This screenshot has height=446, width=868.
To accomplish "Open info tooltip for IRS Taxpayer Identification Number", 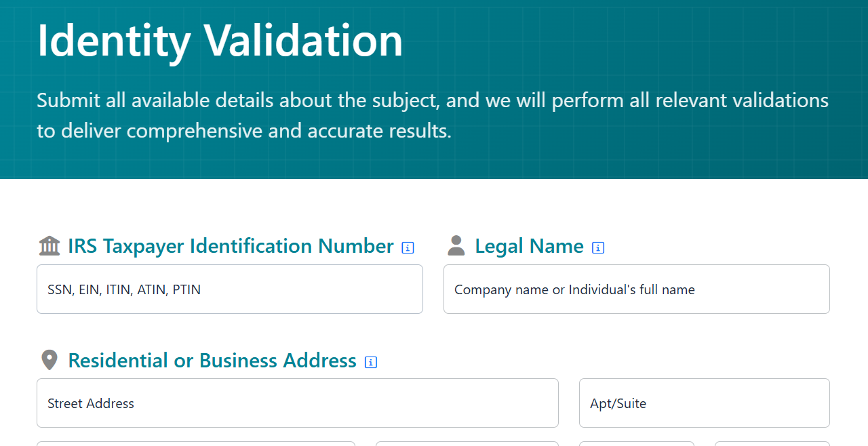I will coord(408,247).
